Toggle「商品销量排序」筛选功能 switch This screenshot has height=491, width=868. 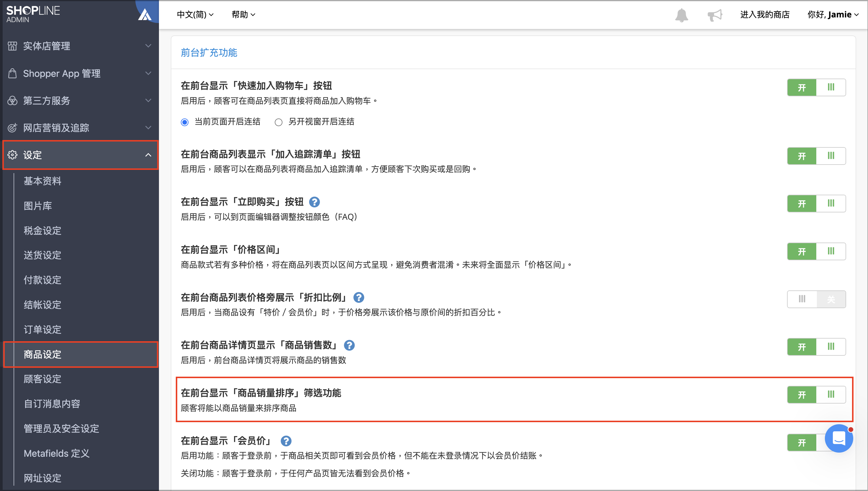point(816,395)
